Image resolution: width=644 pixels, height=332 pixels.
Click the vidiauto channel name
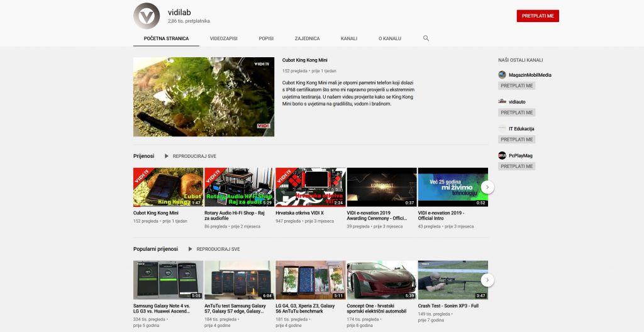coord(517,102)
